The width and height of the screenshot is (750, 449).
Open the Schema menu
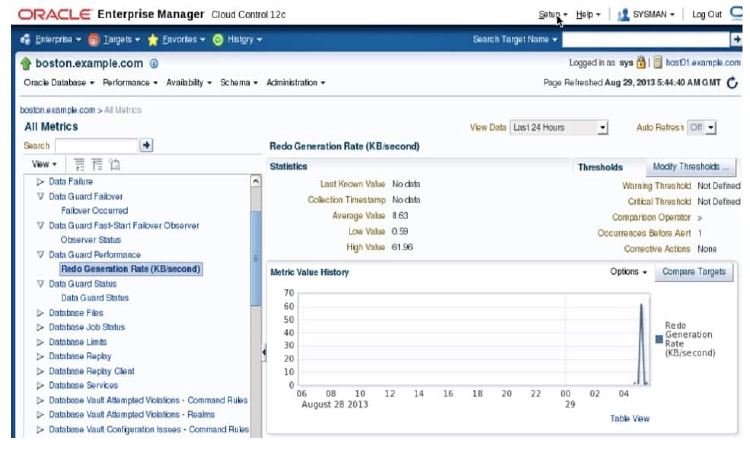coord(239,83)
